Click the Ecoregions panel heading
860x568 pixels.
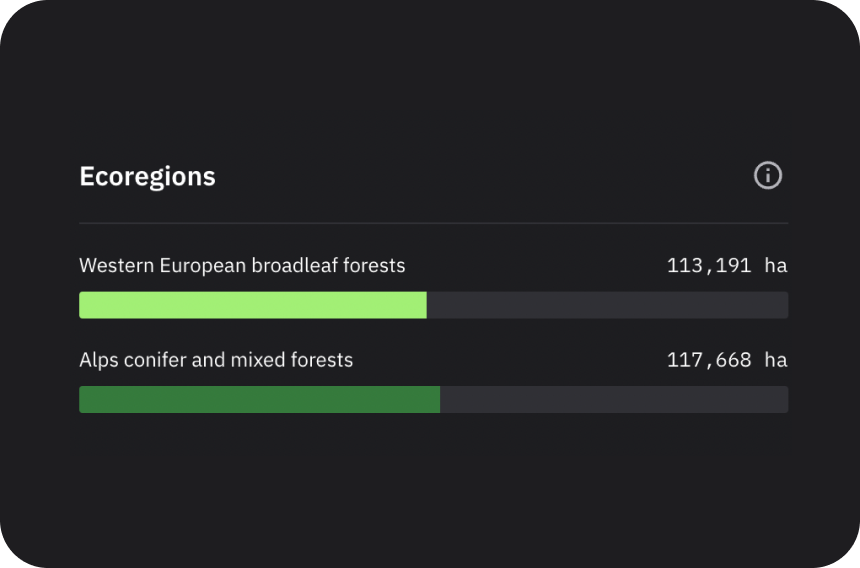click(x=147, y=177)
